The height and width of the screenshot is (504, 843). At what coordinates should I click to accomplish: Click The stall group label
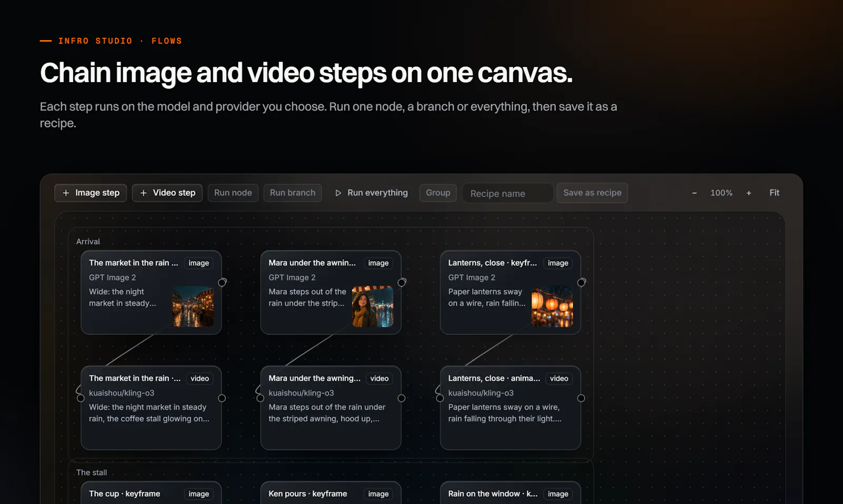tap(92, 473)
